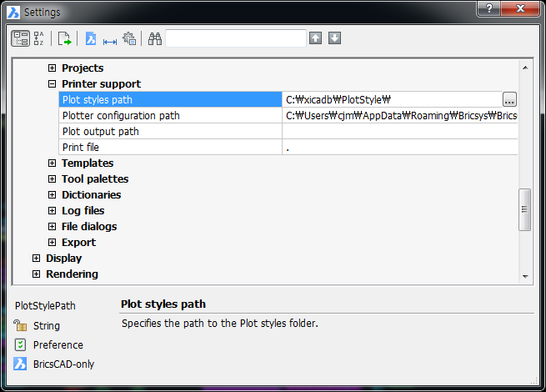Viewport: 546px width, 392px height.
Task: Jump to Drawing settings icon
Action: click(x=91, y=38)
